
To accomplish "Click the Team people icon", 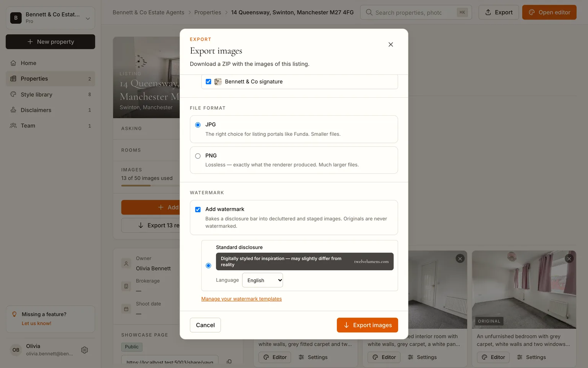I will (13, 126).
